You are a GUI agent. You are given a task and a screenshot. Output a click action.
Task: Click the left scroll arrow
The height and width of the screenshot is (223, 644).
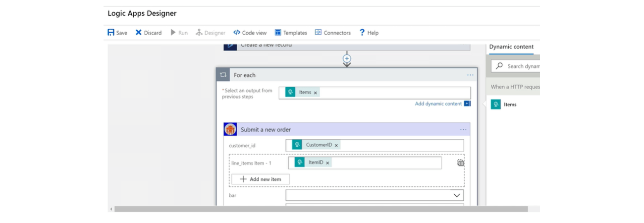111,209
